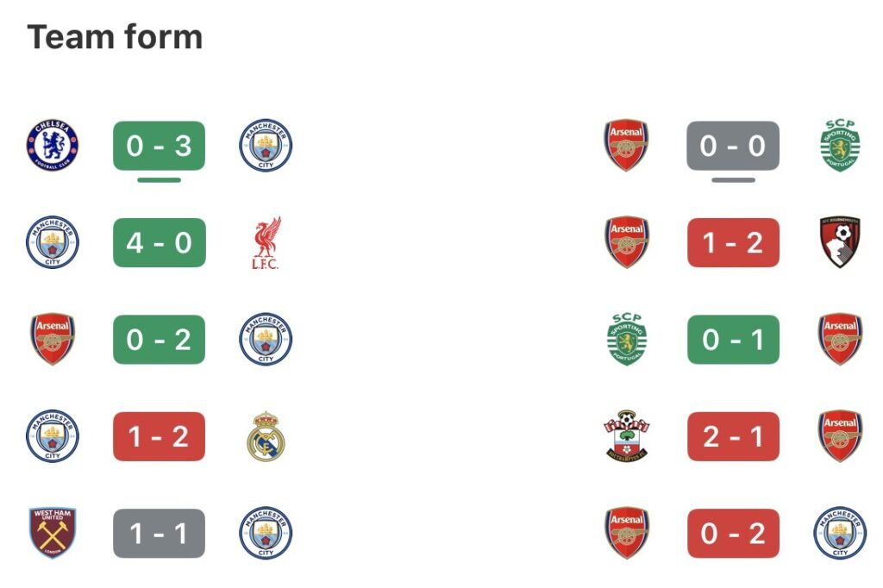Open the green 0-3 score badge
883x588 pixels.
point(160,146)
